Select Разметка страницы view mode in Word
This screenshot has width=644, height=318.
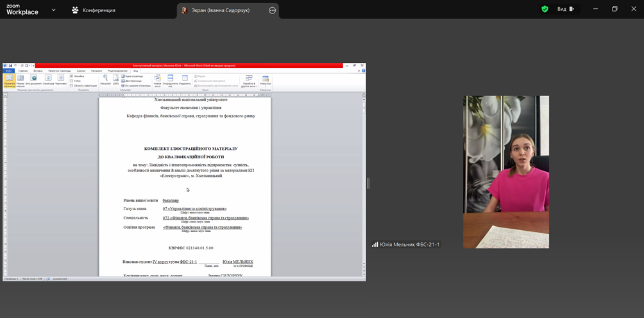coord(9,81)
